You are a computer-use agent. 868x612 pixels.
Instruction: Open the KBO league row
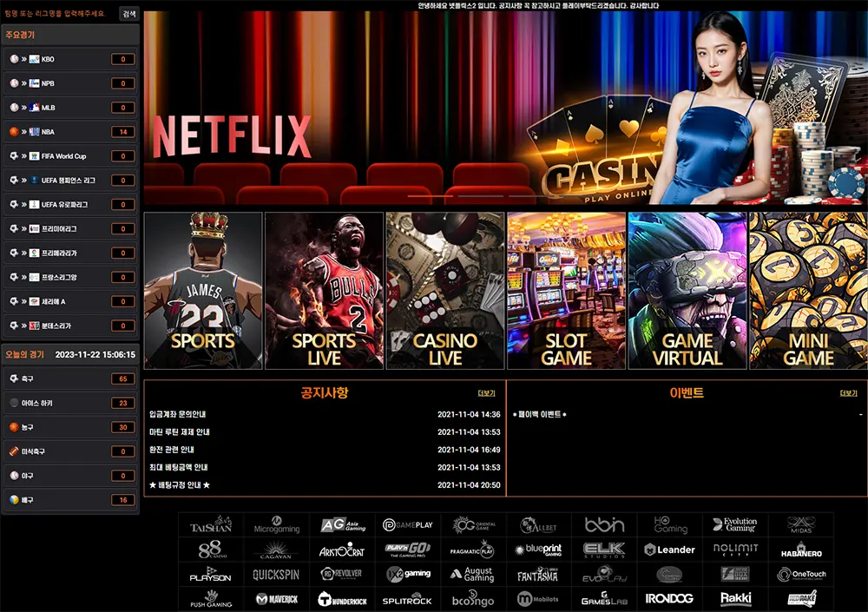(70, 59)
